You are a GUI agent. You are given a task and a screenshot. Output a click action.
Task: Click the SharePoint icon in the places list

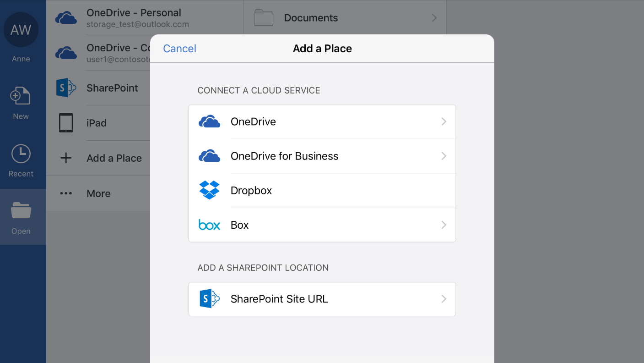click(x=66, y=88)
